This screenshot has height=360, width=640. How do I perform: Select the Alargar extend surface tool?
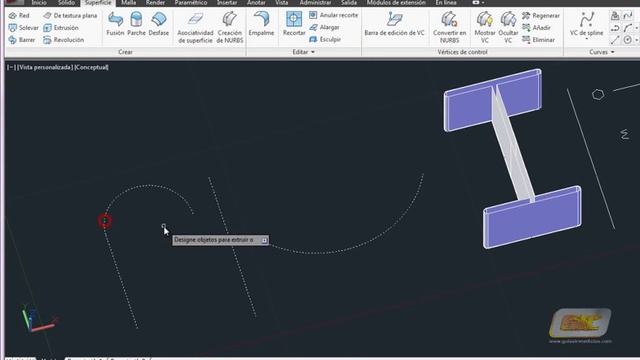coord(324,27)
